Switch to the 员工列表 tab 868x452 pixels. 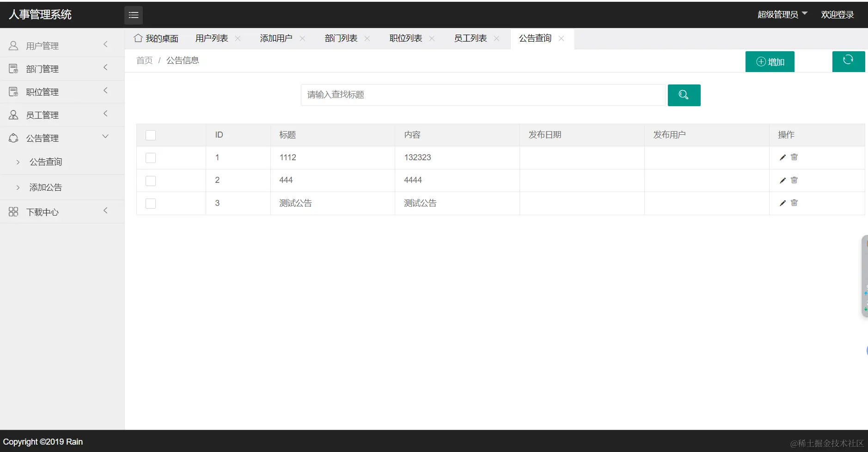[471, 38]
